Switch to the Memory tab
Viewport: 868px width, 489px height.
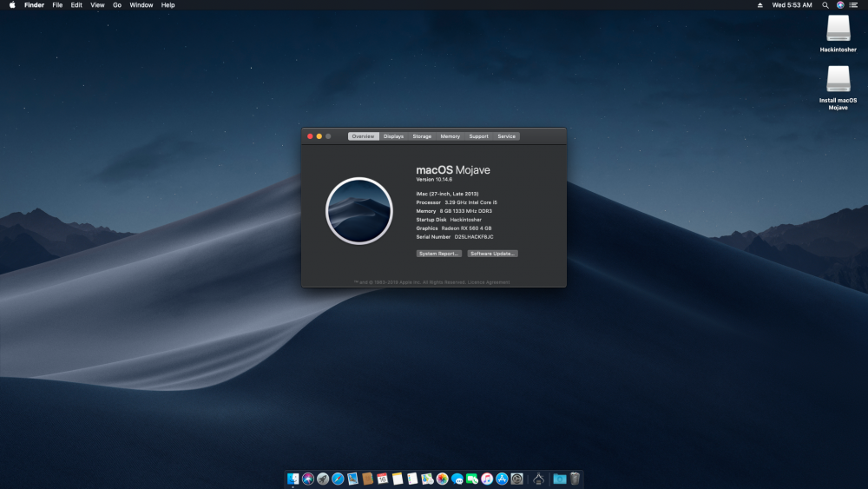point(450,136)
